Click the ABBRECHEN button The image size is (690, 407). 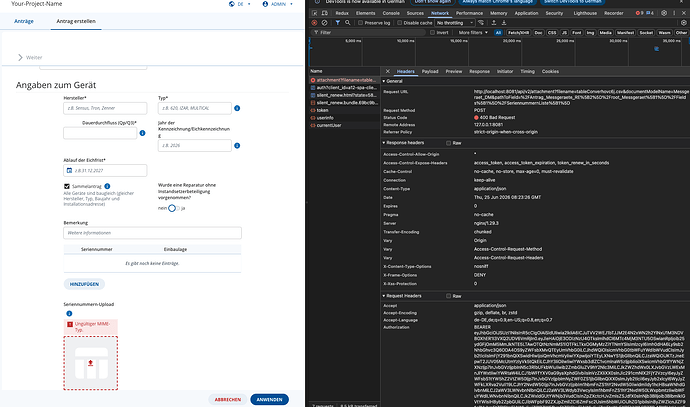[x=228, y=400]
